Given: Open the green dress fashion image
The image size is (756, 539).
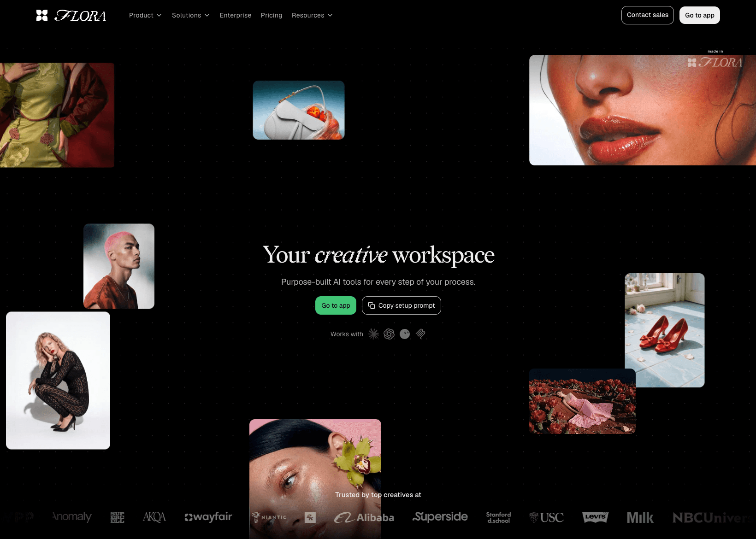Looking at the screenshot, I should pyautogui.click(x=57, y=115).
